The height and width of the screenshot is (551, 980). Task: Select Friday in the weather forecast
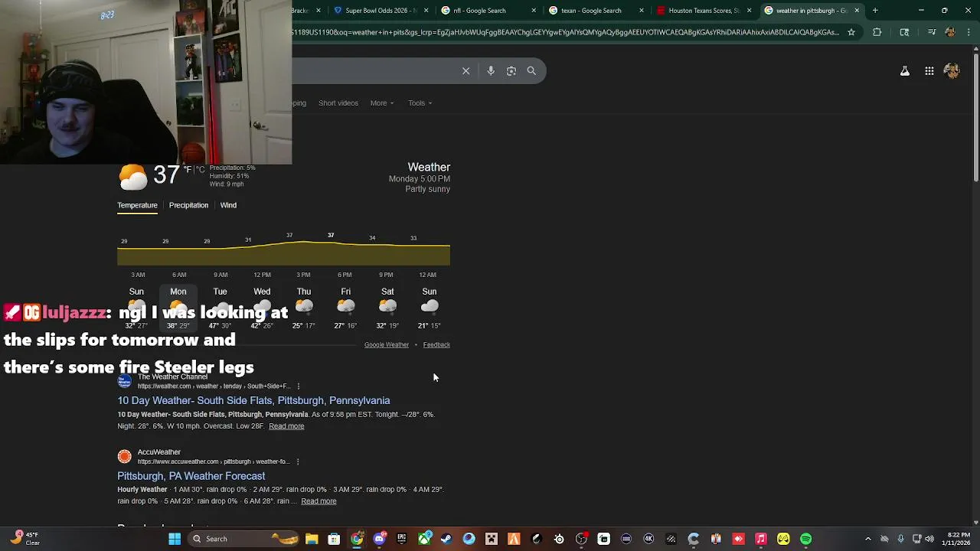(x=345, y=308)
